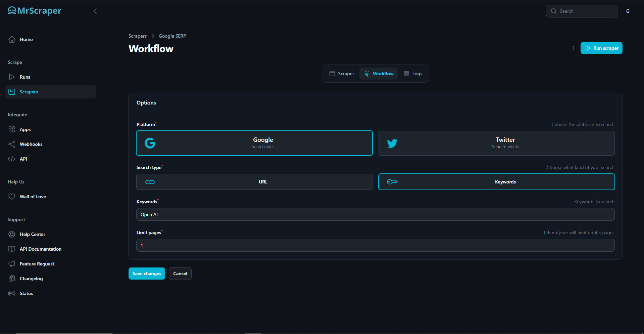
Task: Open the three-dot more options menu
Action: click(x=573, y=48)
